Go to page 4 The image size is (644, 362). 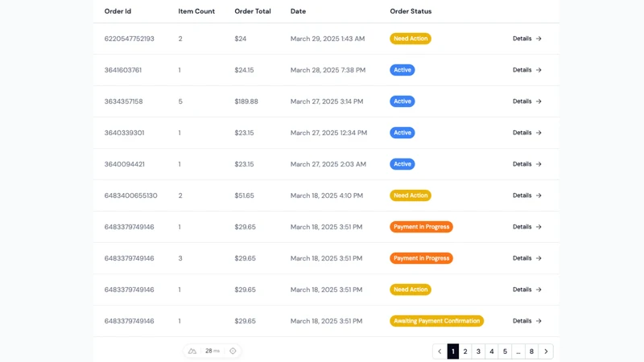tap(492, 352)
